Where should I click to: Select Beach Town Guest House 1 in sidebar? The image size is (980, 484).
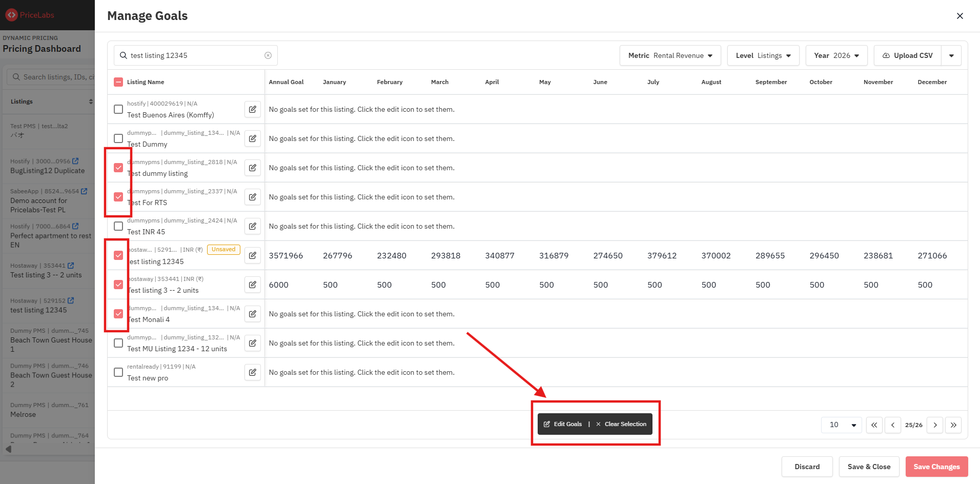point(51,345)
